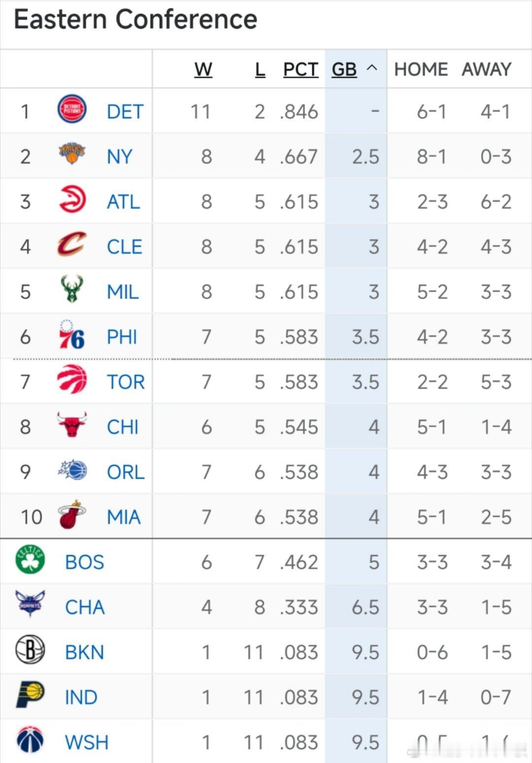
Task: Click the New York Knicks logo
Action: [72, 155]
